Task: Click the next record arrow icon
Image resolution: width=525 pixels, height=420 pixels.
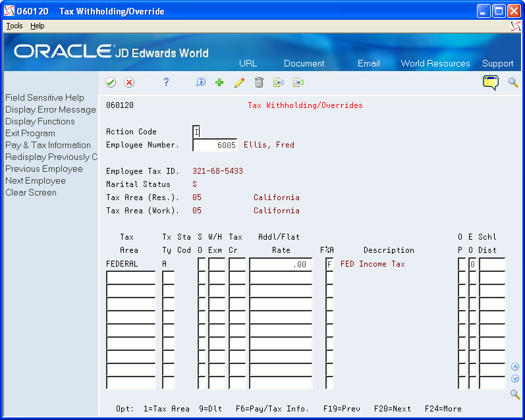Action: tap(298, 82)
